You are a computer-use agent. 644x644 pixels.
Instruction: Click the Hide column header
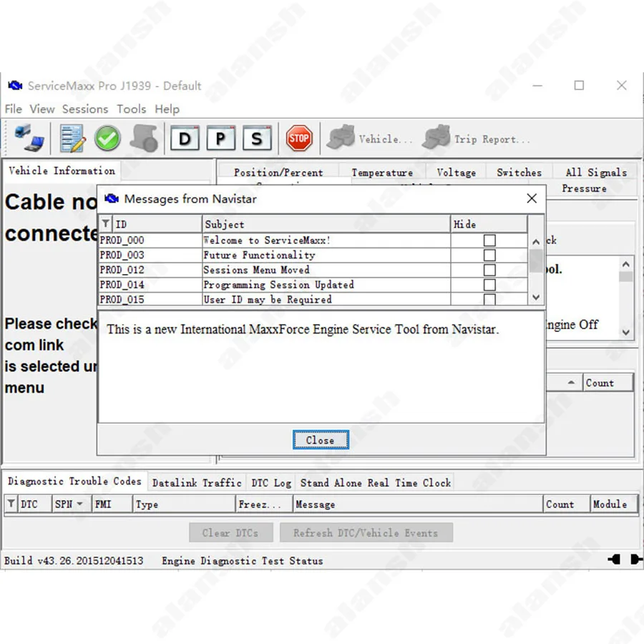[x=489, y=224]
